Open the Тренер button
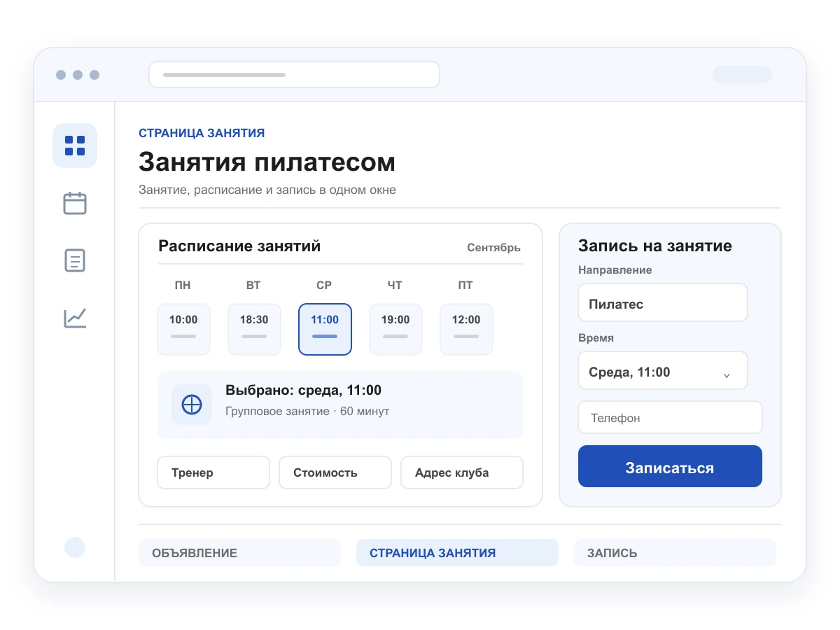The width and height of the screenshot is (840, 630). point(213,472)
